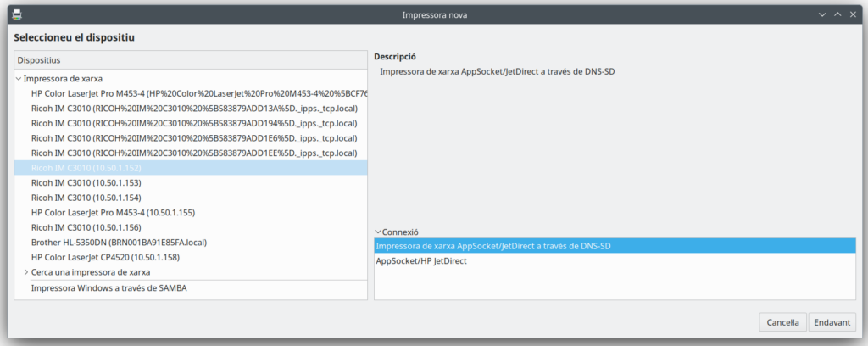Select Brother HL-5350DN printer
The width and height of the screenshot is (868, 346).
point(119,242)
